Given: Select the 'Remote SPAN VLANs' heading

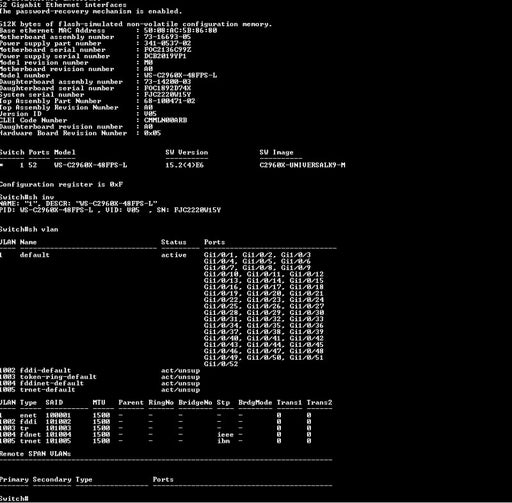Looking at the screenshot, I should (35, 454).
